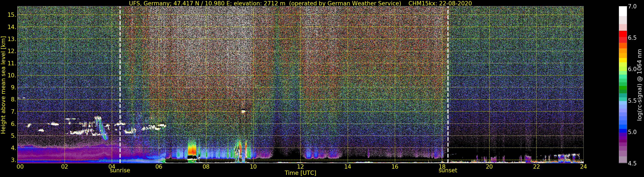Click the 'Time [UTC]' axis label
This screenshot has height=177, width=644.
pyautogui.click(x=300, y=173)
